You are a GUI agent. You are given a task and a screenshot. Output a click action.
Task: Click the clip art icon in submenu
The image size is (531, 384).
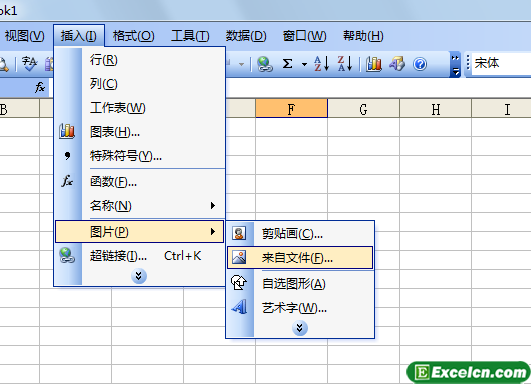tap(239, 233)
